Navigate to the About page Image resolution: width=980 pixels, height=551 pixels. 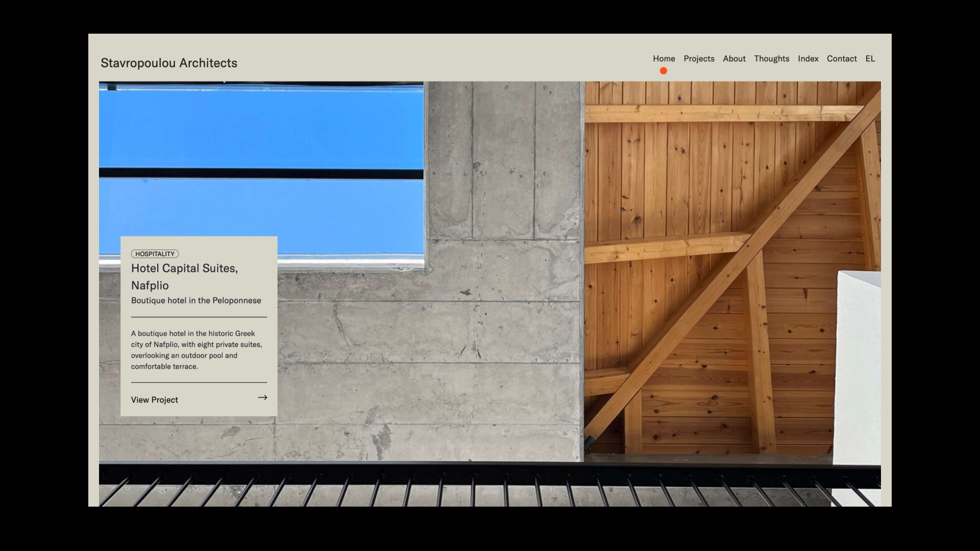coord(734,59)
